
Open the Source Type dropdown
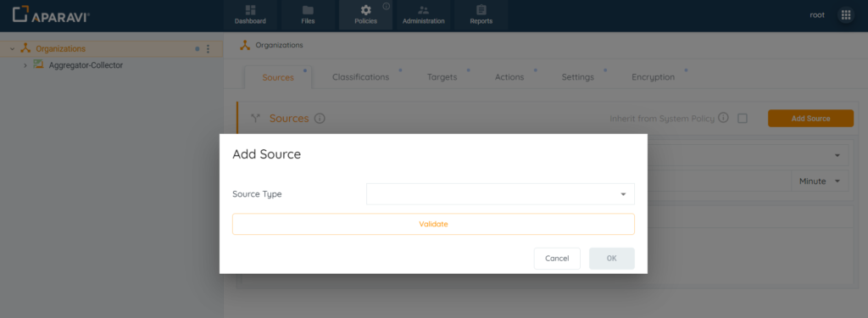(500, 194)
